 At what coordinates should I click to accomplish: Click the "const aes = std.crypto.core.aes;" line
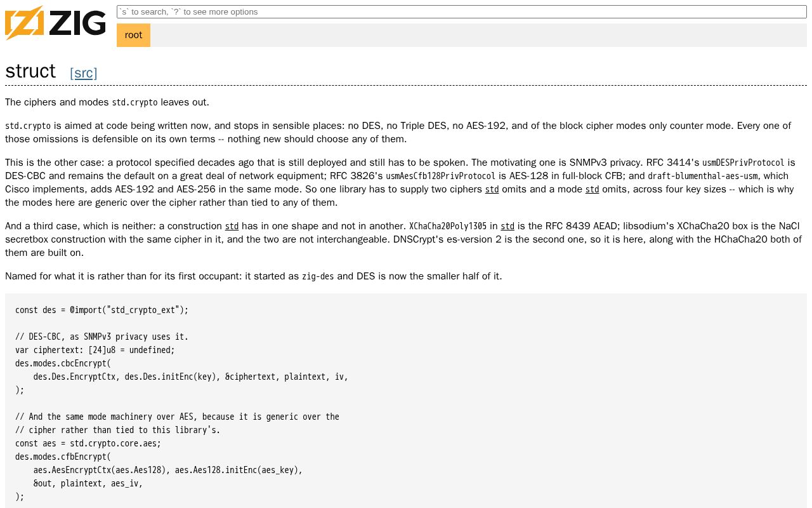click(x=88, y=443)
